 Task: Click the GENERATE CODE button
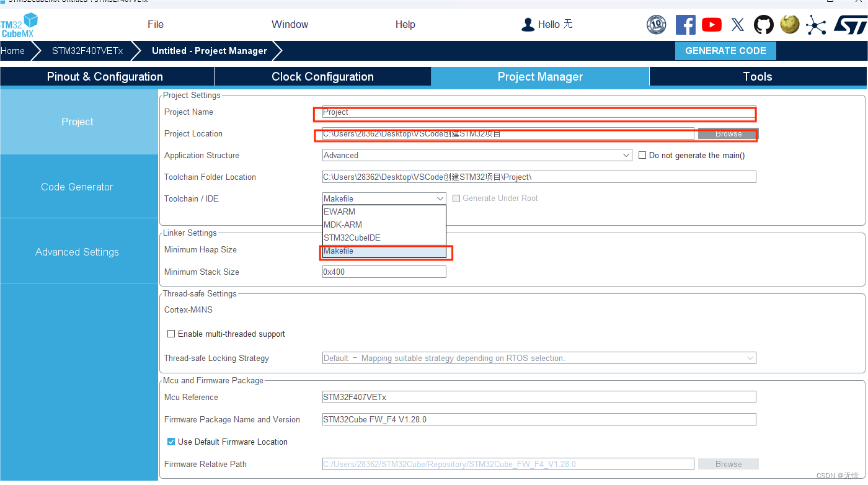(x=725, y=51)
